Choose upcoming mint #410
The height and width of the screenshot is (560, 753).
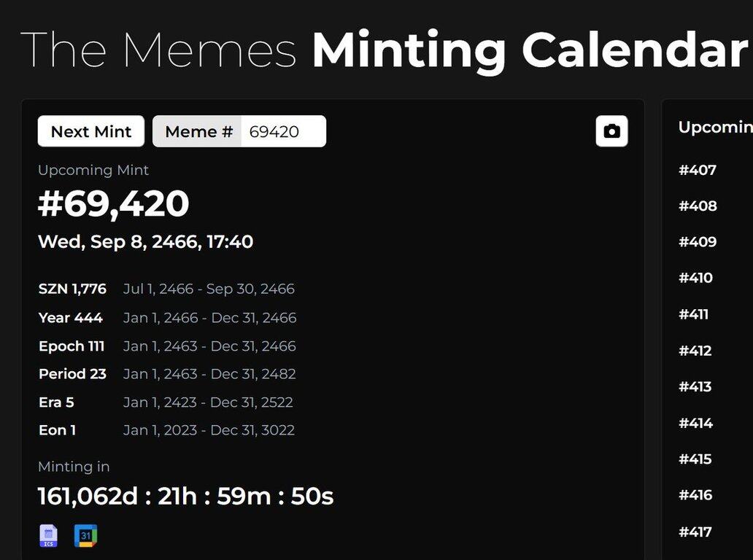[x=695, y=278]
